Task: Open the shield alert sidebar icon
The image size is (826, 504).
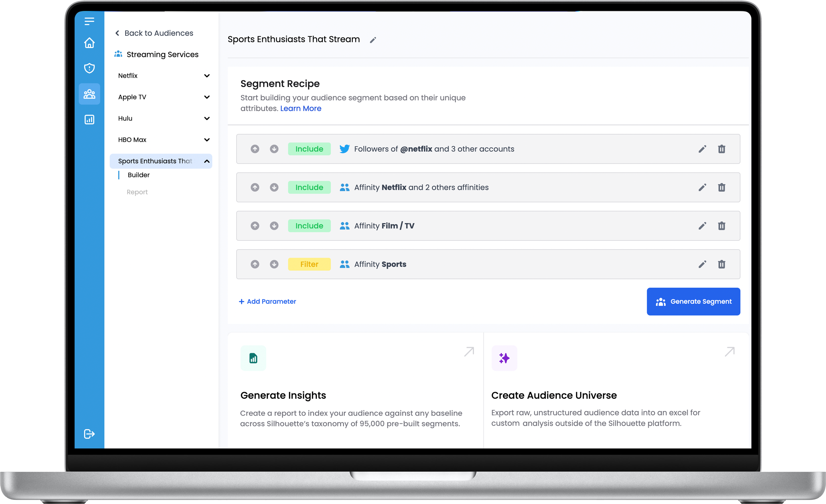Action: coord(89,68)
